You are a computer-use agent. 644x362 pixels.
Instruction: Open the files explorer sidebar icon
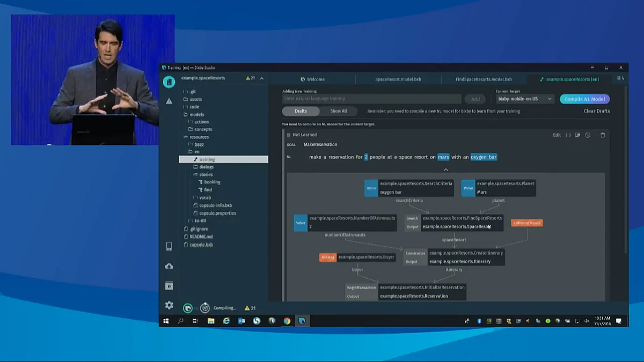[x=169, y=82]
